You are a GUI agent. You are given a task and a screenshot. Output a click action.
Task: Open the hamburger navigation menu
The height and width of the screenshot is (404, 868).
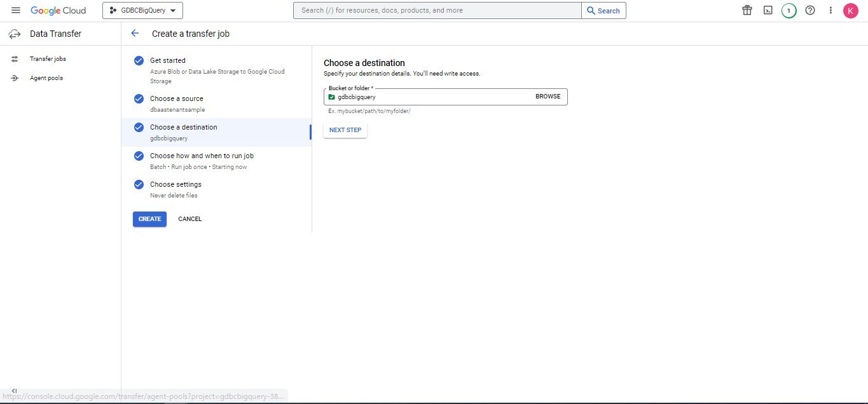(x=16, y=10)
